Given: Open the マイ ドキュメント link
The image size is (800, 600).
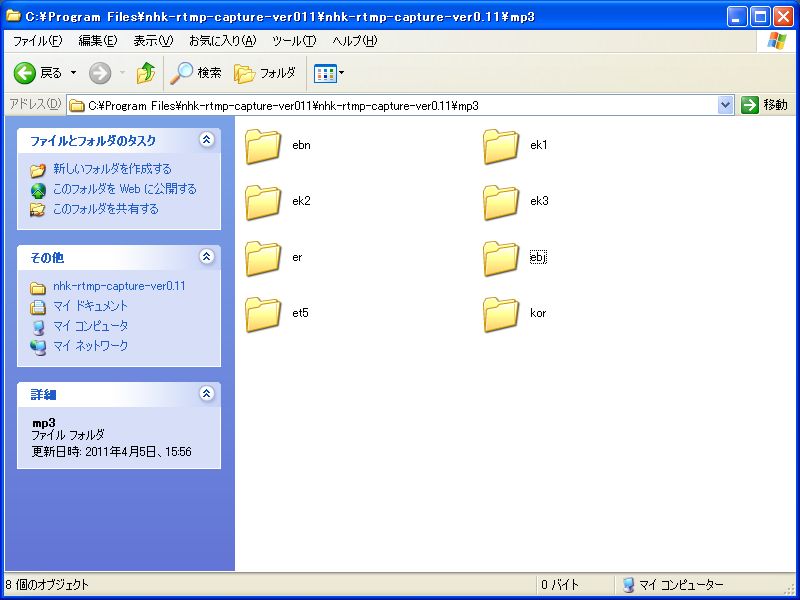Looking at the screenshot, I should click(90, 306).
